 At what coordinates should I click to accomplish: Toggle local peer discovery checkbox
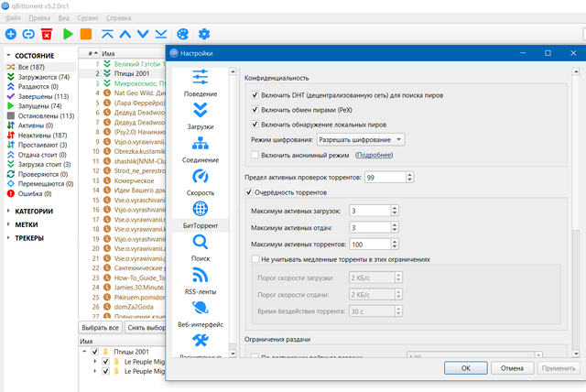255,125
